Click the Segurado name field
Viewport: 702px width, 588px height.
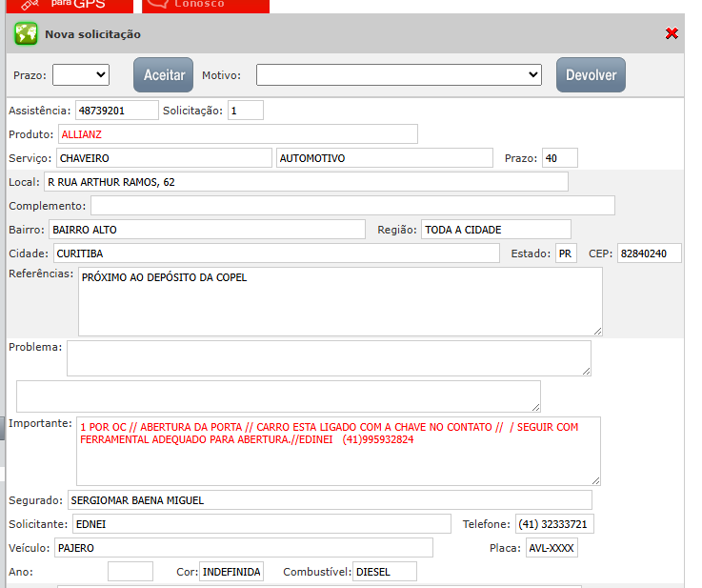tap(330, 499)
